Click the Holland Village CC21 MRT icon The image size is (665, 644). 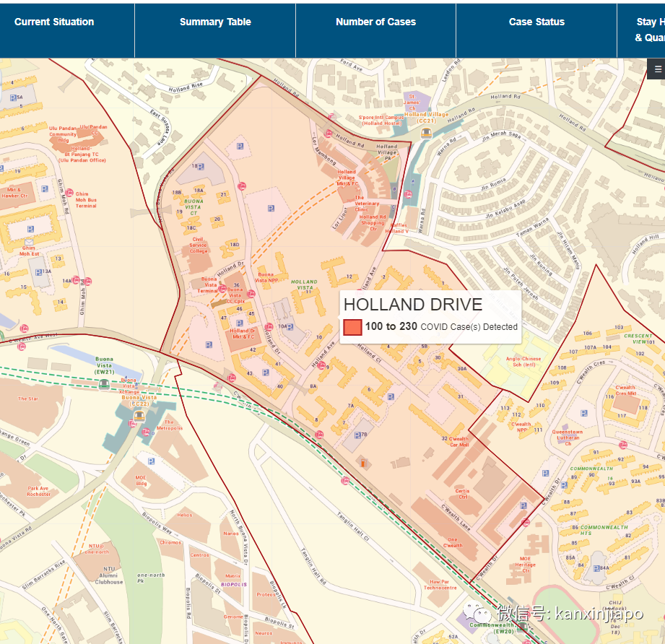click(426, 133)
